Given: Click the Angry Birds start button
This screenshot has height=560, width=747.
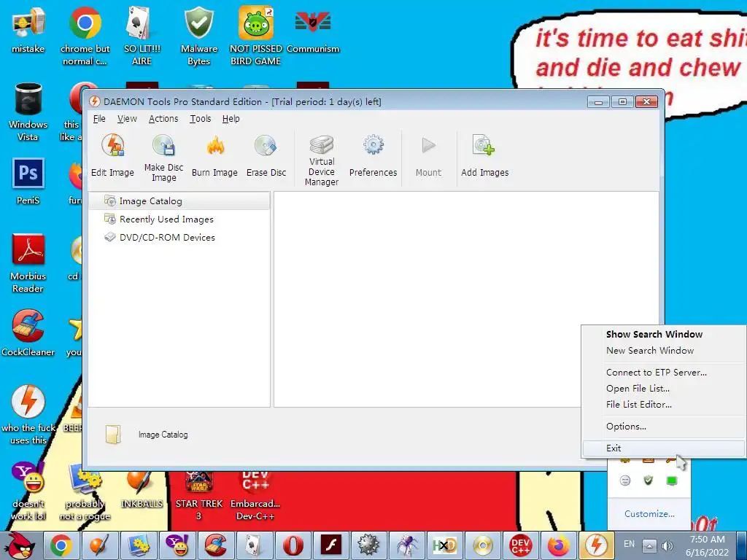Looking at the screenshot, I should click(21, 545).
